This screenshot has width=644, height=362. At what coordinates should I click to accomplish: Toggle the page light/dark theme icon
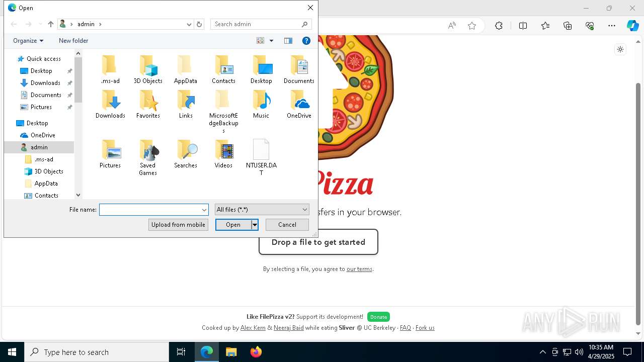point(620,49)
